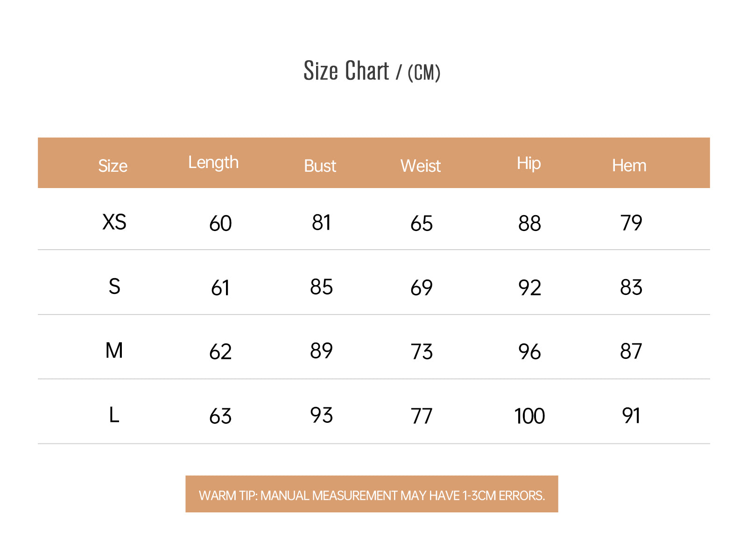Select the Bust column header
The image size is (747, 560).
[320, 166]
